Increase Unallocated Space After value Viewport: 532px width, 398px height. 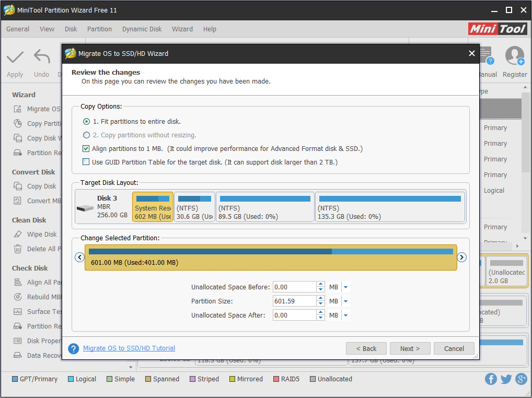pos(321,312)
